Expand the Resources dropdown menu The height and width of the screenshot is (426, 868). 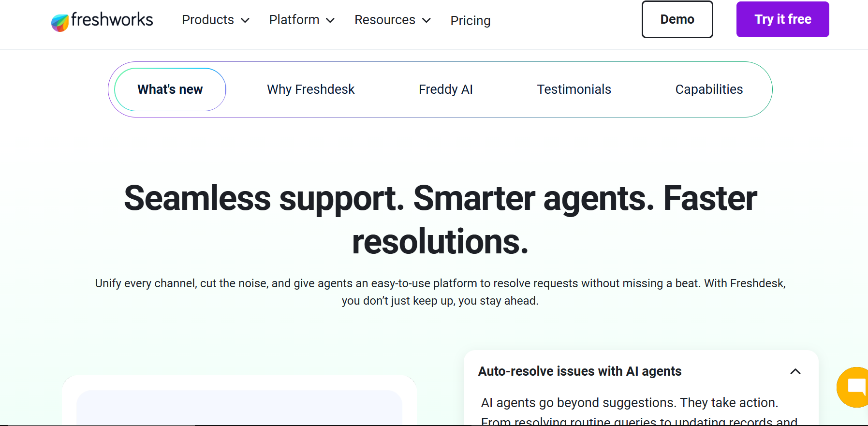393,20
